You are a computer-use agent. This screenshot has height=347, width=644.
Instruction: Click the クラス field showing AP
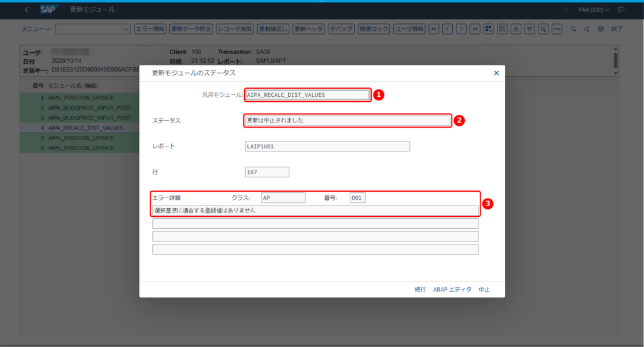284,198
